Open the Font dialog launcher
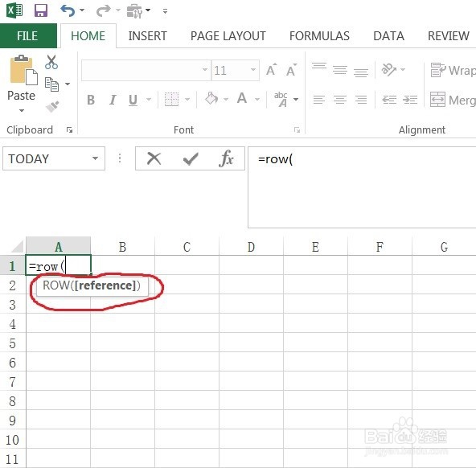The width and height of the screenshot is (476, 468). (297, 130)
